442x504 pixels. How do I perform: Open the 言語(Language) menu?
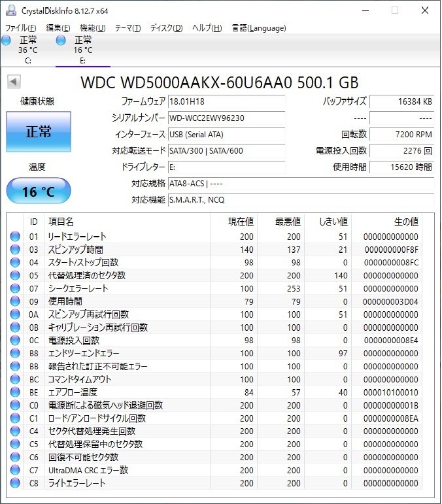259,28
